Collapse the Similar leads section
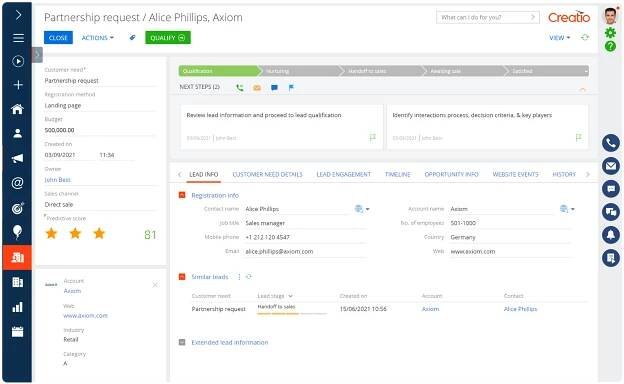The image size is (624, 384). click(182, 277)
